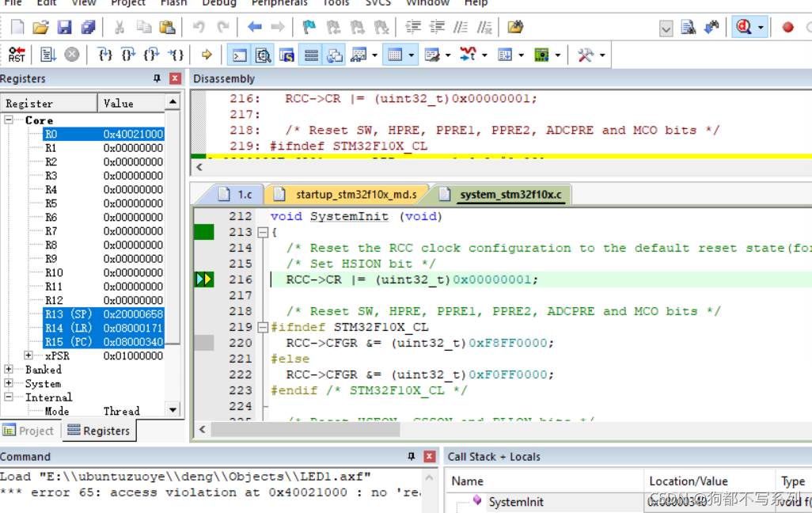The width and height of the screenshot is (812, 513).
Task: Click the RST reset CPU icon
Action: tap(16, 55)
